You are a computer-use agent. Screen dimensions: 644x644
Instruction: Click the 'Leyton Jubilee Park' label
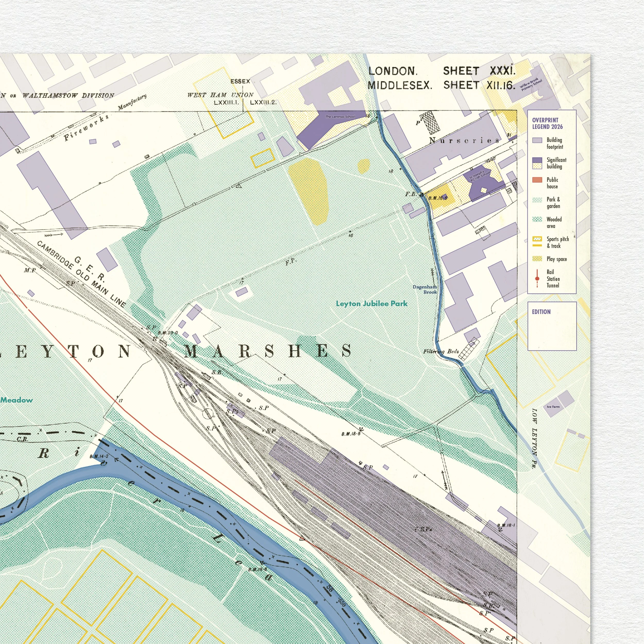[x=372, y=303]
